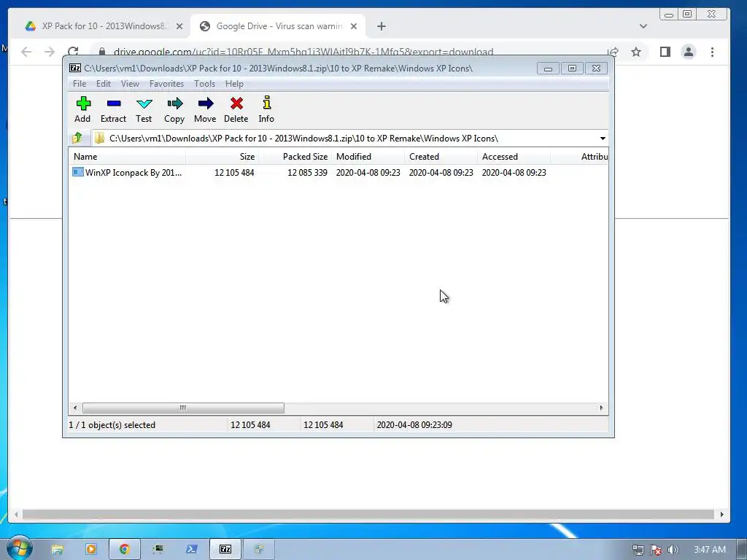
Task: Sort by the Created column header
Action: pyautogui.click(x=441, y=157)
